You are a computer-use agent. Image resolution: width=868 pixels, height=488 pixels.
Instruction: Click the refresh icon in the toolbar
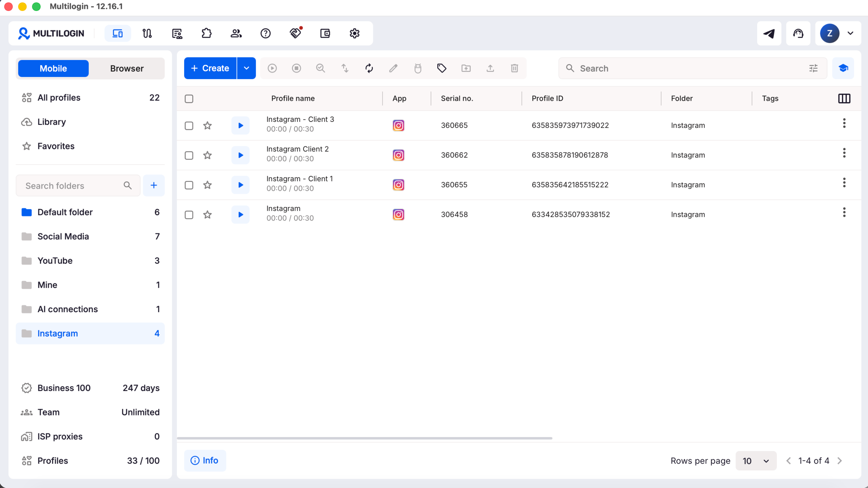coord(369,68)
